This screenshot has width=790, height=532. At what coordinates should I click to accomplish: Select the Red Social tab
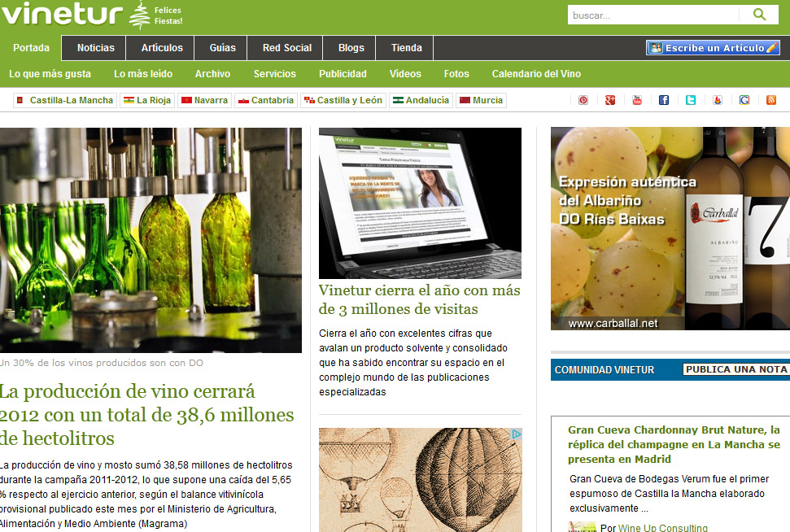point(286,48)
